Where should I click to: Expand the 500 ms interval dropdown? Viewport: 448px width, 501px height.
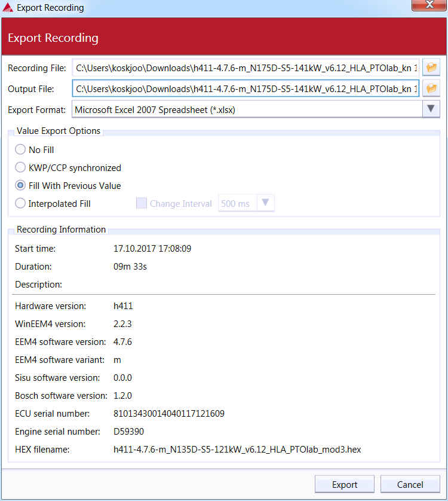(x=266, y=203)
